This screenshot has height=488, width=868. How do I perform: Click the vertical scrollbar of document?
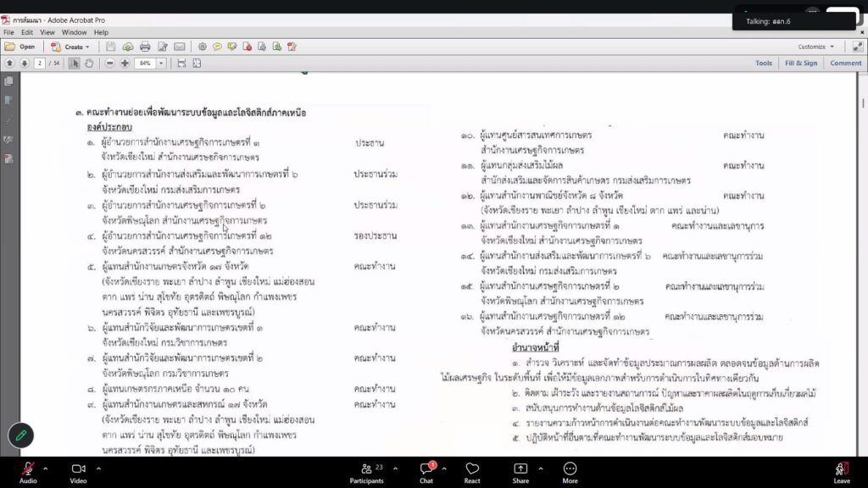click(x=863, y=265)
